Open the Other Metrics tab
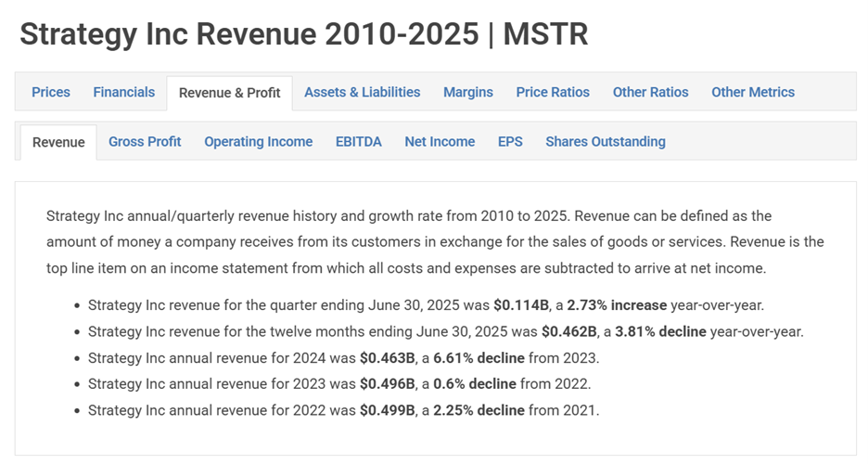The image size is (868, 464). click(x=753, y=92)
